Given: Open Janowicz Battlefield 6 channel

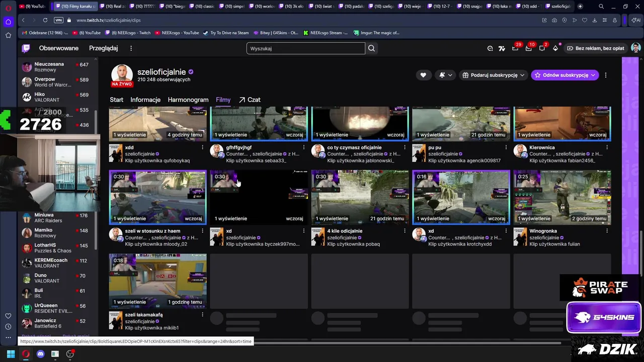Looking at the screenshot, I should click(55, 323).
